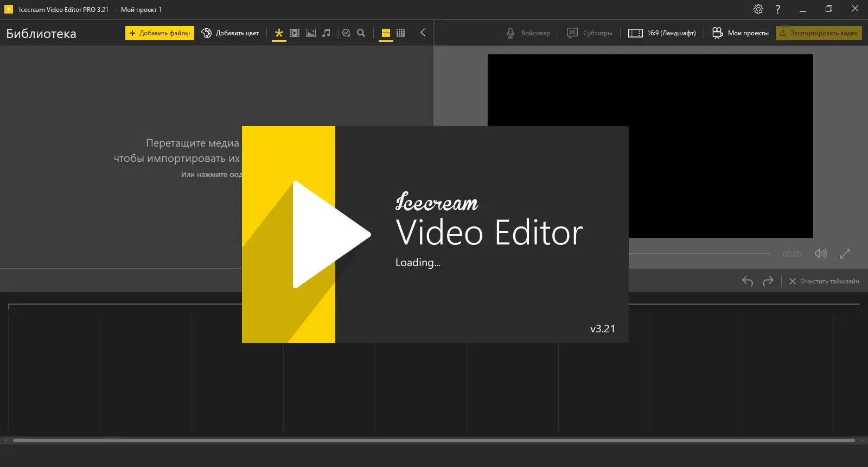Viewport: 868px width, 467px height.
Task: Collapse the library panel arrow
Action: pyautogui.click(x=423, y=33)
